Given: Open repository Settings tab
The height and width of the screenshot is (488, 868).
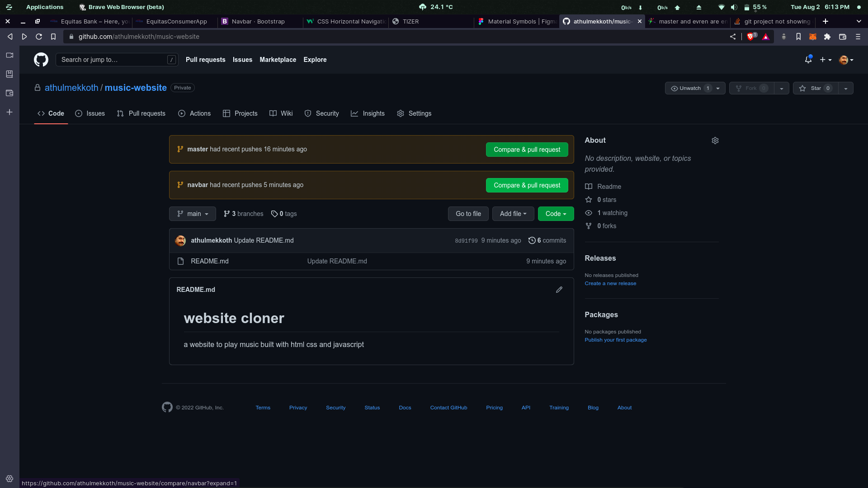Looking at the screenshot, I should [x=414, y=113].
